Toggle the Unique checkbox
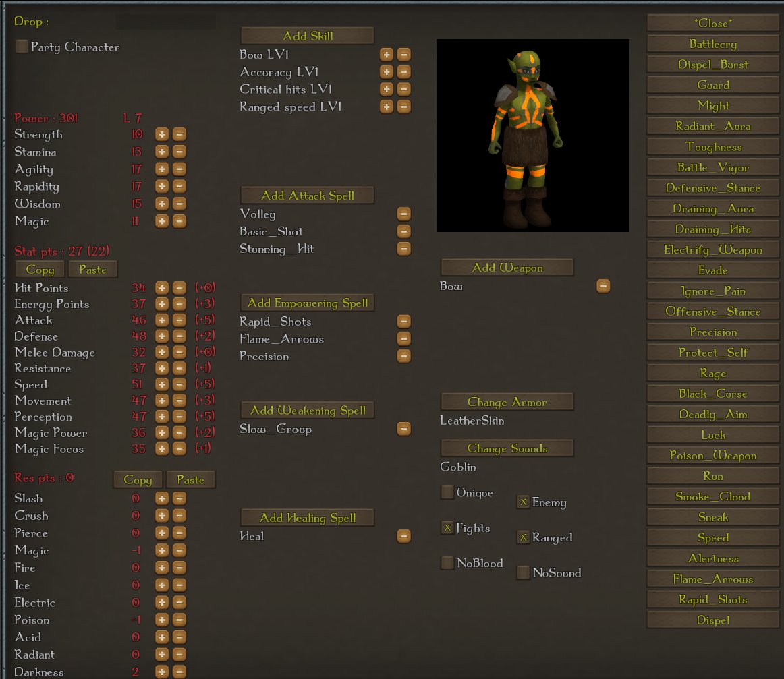Image resolution: width=784 pixels, height=679 pixels. [447, 492]
